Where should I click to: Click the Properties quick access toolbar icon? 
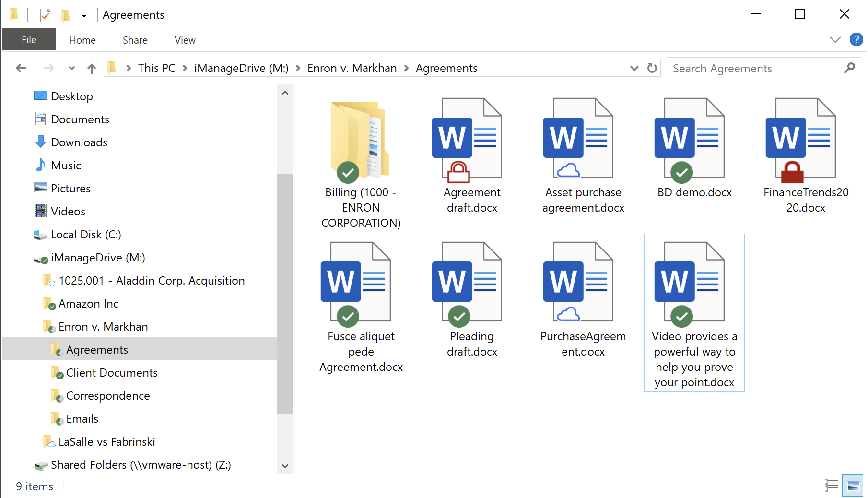[x=45, y=15]
